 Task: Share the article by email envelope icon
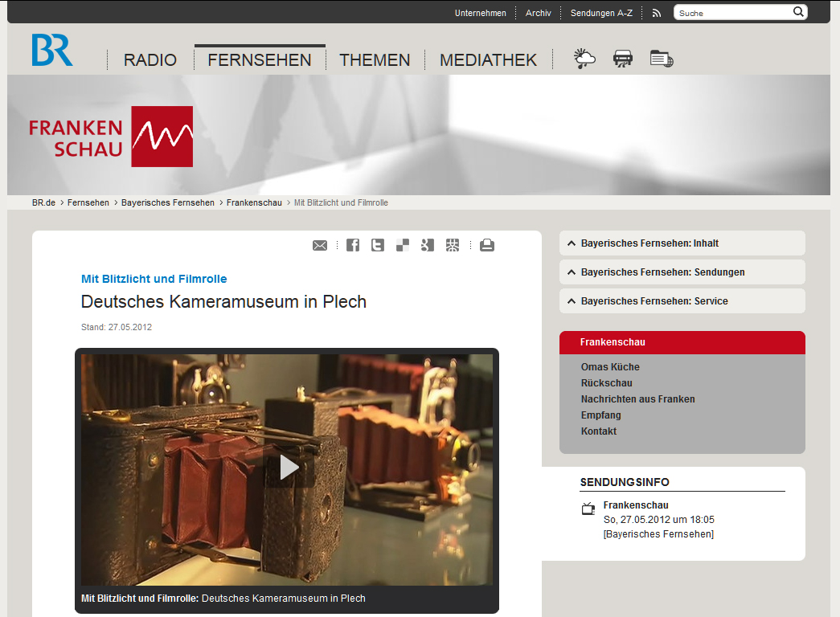click(x=320, y=245)
